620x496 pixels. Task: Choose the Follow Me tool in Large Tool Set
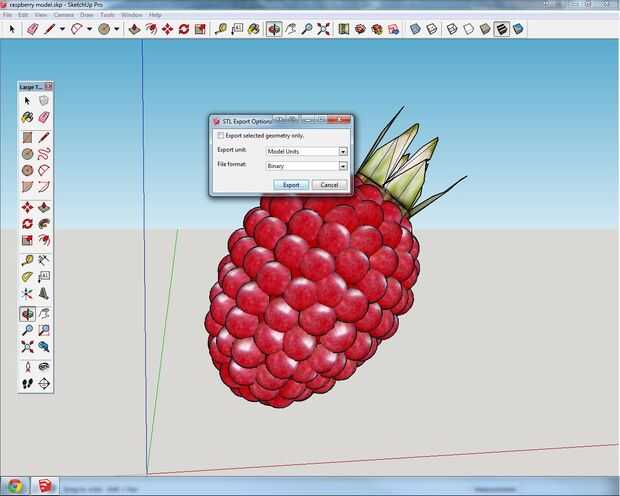tap(44, 223)
